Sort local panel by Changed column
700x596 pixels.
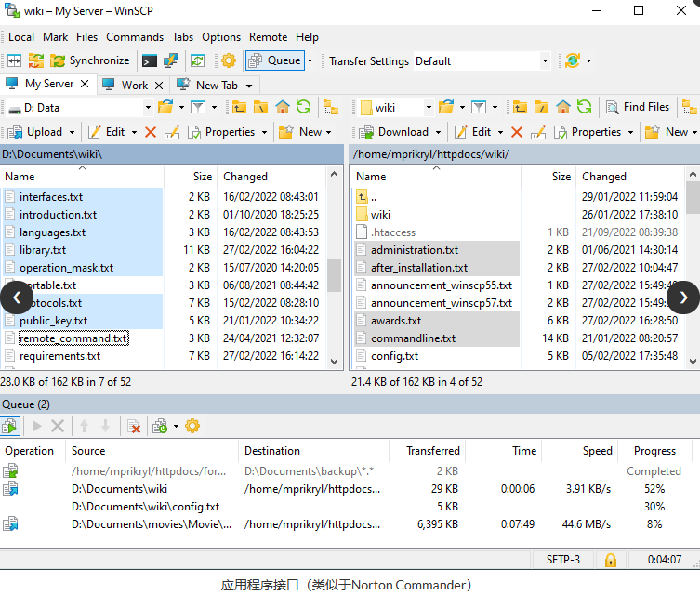pos(271,177)
